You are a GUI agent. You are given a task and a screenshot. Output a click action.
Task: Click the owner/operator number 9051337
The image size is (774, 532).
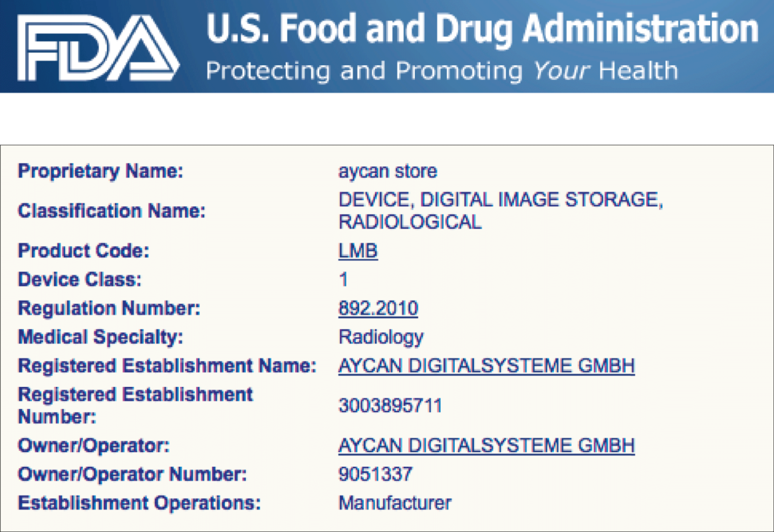pyautogui.click(x=375, y=474)
